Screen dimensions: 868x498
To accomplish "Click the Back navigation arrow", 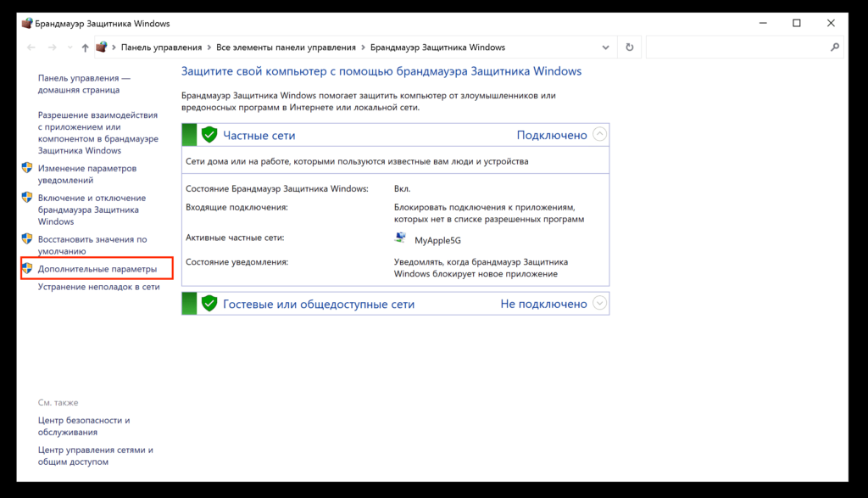I will 31,48.
